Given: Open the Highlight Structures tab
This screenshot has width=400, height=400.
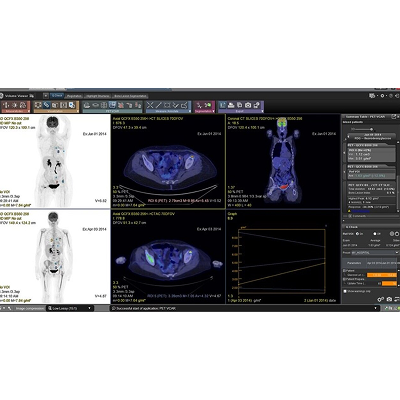Looking at the screenshot, I should click(x=98, y=96).
